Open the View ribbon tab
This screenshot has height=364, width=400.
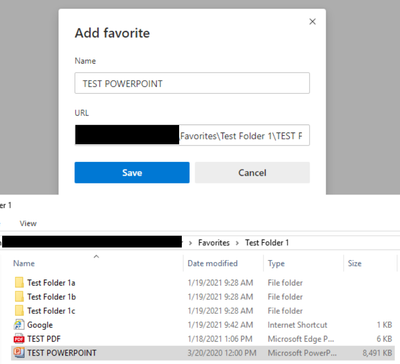pos(28,223)
